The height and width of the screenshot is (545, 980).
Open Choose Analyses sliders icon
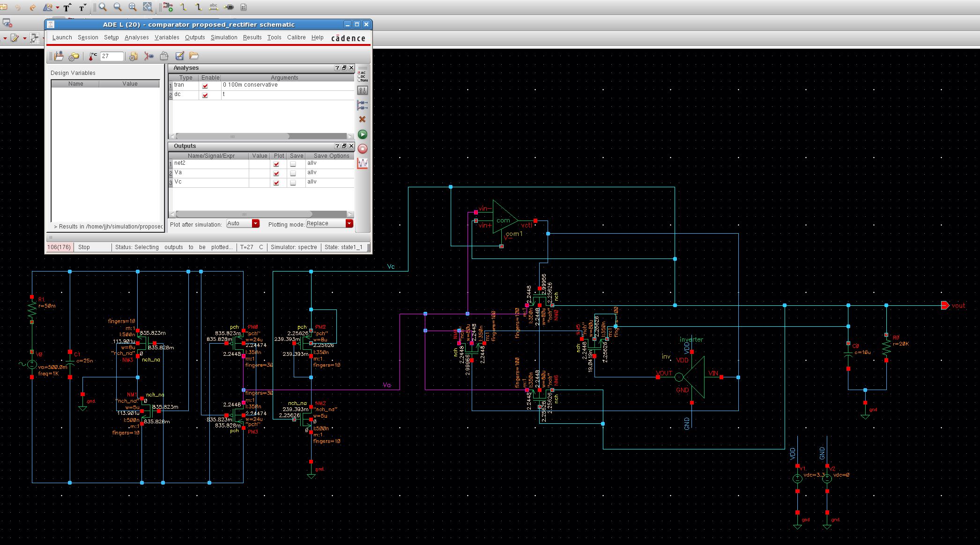pos(362,90)
